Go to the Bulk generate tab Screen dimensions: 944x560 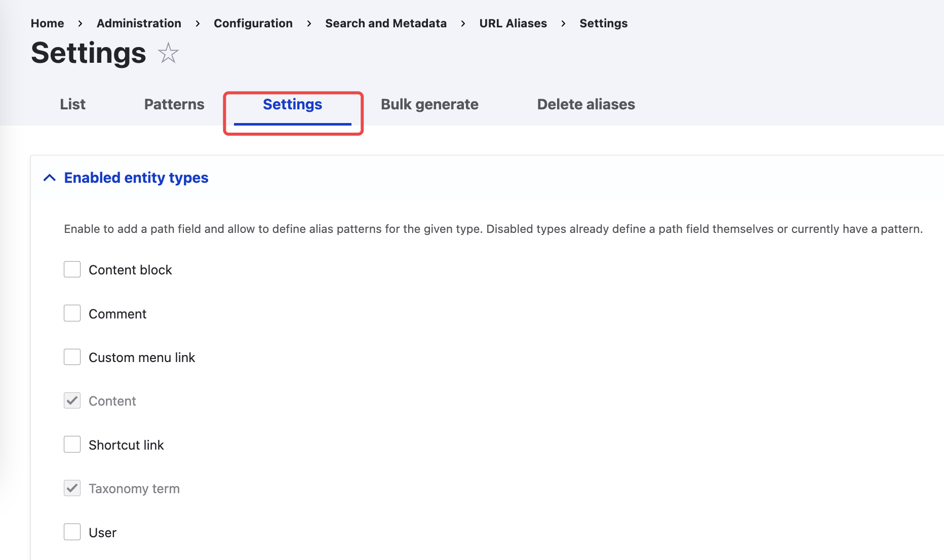pyautogui.click(x=429, y=104)
